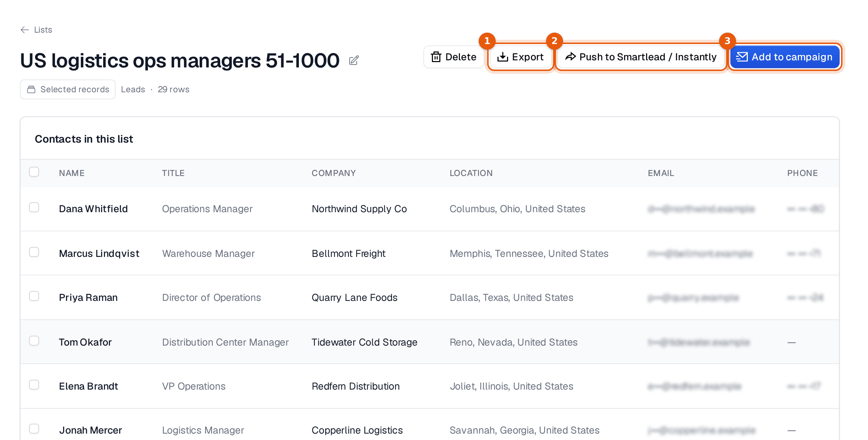Click company Tidewater Cold Storage
The height and width of the screenshot is (440, 868).
365,342
